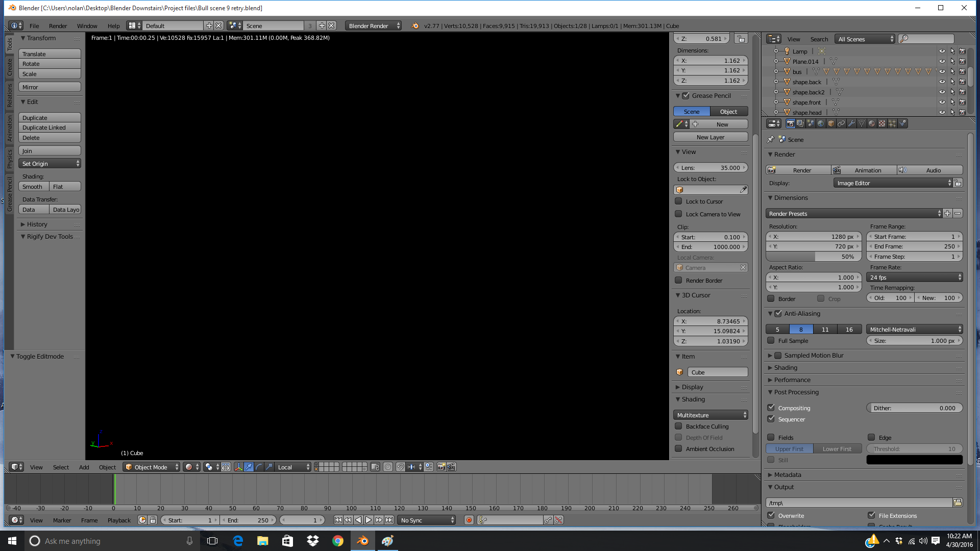980x551 pixels.
Task: Expand the Performance panel
Action: click(770, 380)
